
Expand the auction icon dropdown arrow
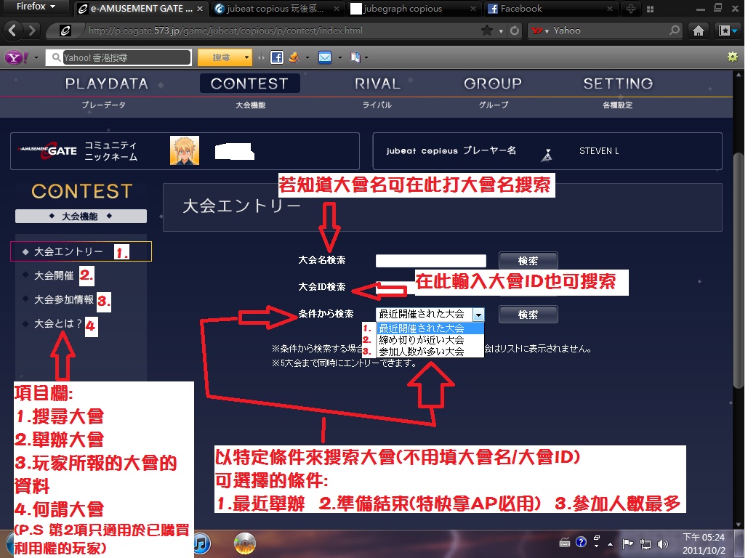(307, 58)
